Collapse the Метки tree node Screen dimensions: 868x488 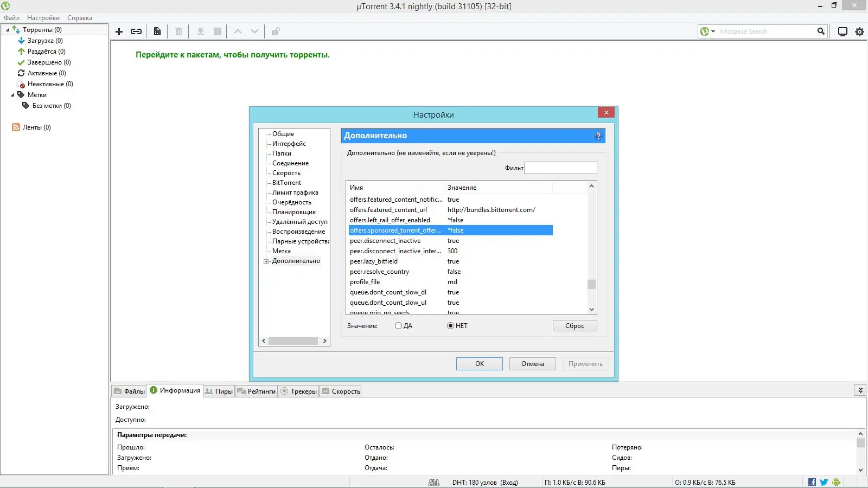click(x=12, y=95)
